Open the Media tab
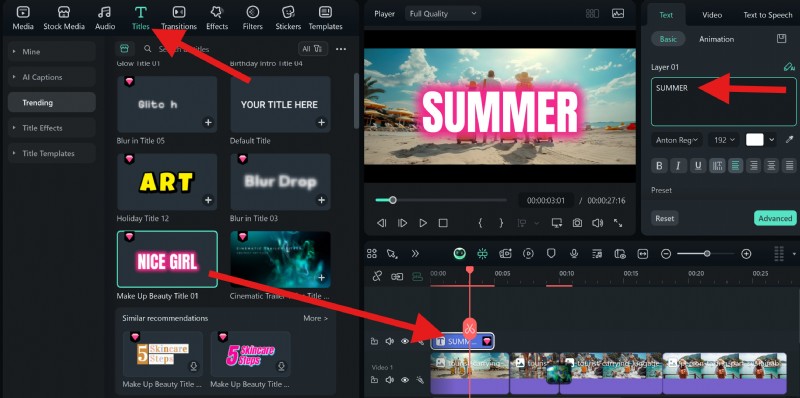The height and width of the screenshot is (398, 800). (23, 18)
